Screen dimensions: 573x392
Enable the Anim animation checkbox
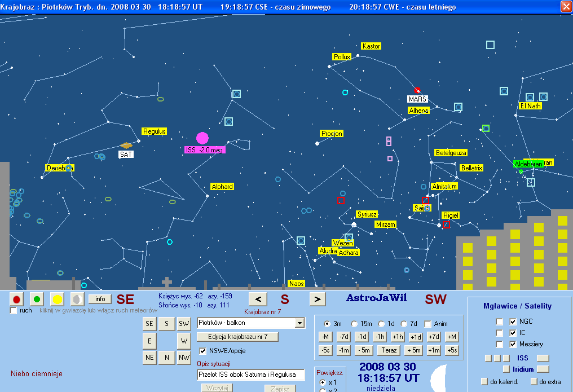428,324
